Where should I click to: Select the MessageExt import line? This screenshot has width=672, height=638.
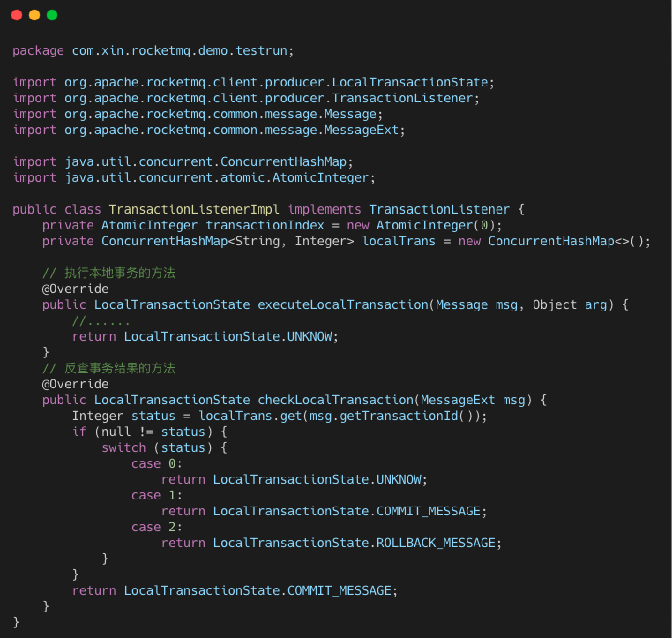point(209,130)
